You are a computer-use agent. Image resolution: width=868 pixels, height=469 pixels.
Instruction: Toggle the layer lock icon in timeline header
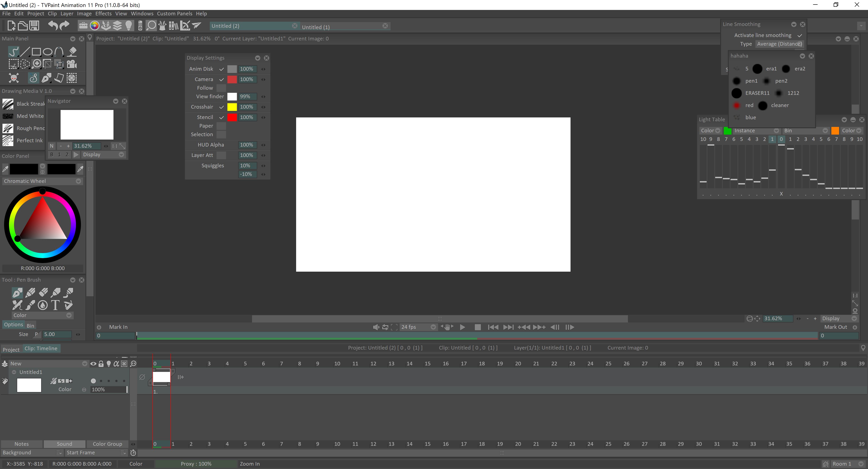pos(101,364)
